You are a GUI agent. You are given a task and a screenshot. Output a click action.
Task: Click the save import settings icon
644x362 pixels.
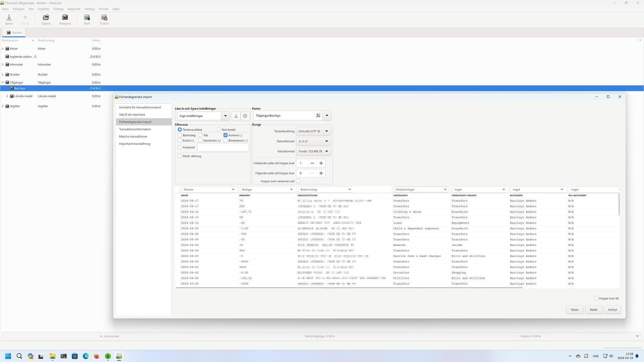(x=236, y=116)
